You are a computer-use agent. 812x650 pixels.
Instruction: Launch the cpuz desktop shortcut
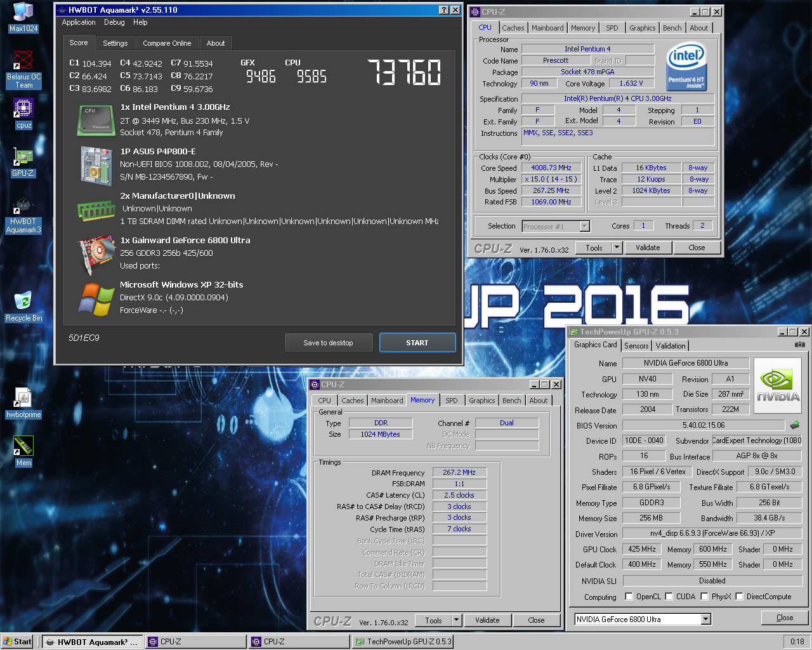point(23,114)
